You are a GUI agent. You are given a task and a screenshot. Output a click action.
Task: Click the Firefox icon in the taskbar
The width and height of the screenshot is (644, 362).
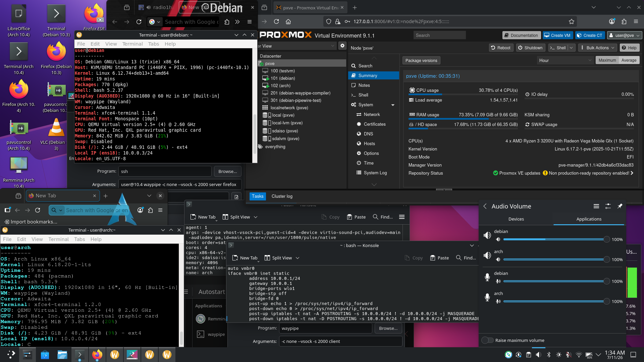click(97, 354)
